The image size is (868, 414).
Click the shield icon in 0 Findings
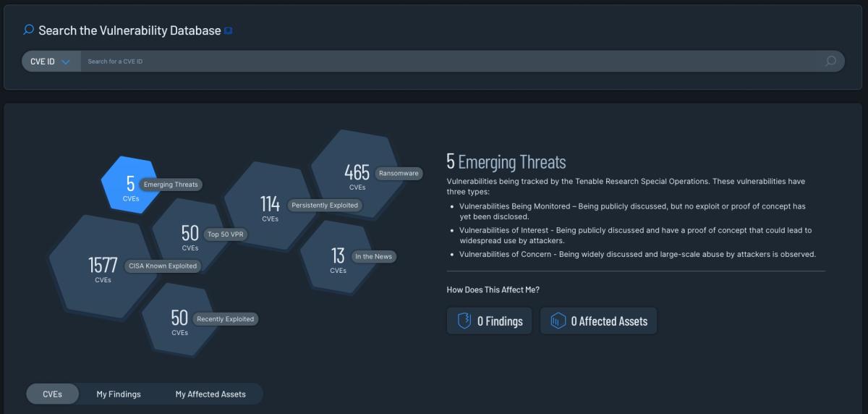(464, 321)
